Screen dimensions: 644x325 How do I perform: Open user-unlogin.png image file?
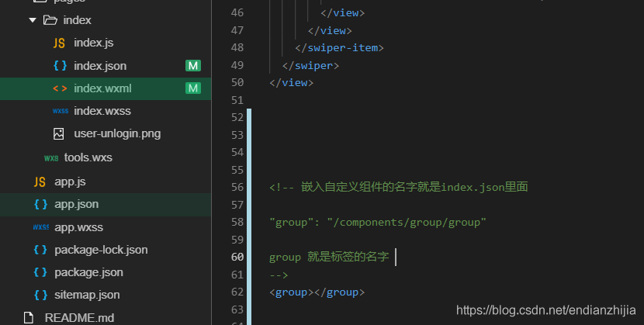117,133
